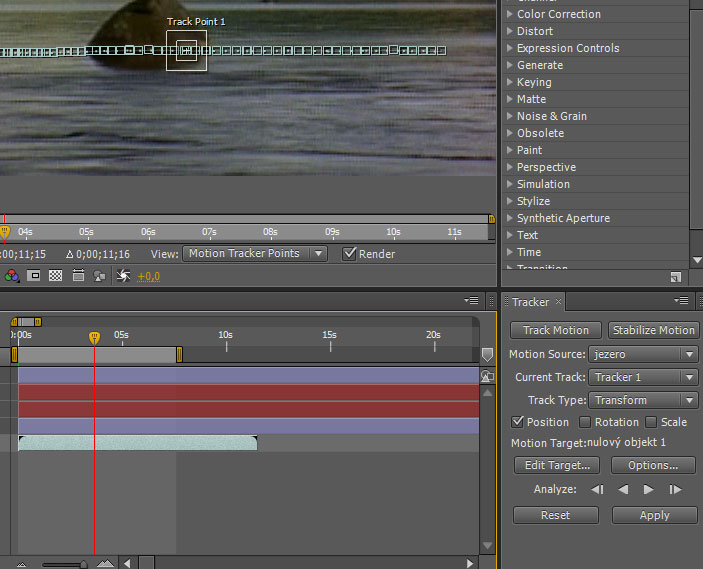This screenshot has height=569, width=703.
Task: Open the View Motion Tracker Points dropdown
Action: point(255,253)
